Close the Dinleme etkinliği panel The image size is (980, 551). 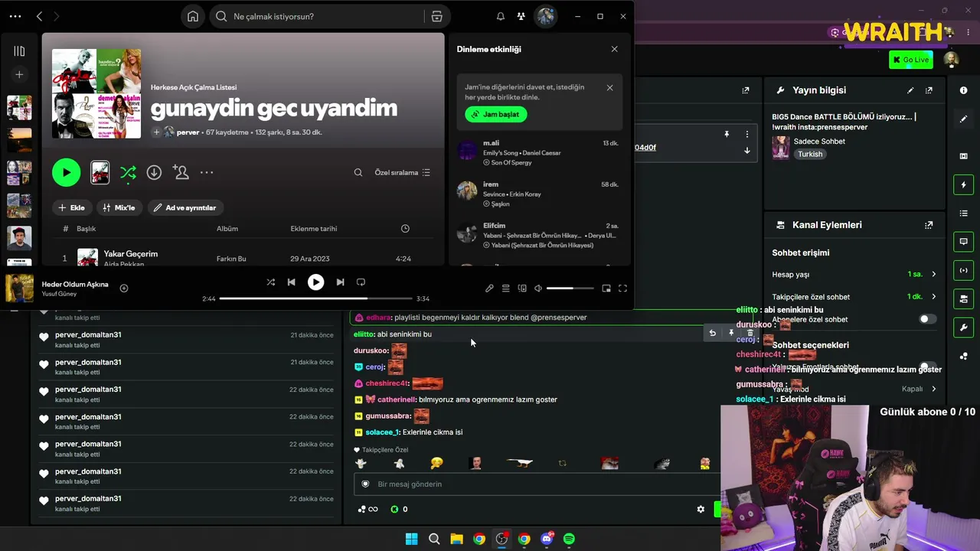[614, 49]
